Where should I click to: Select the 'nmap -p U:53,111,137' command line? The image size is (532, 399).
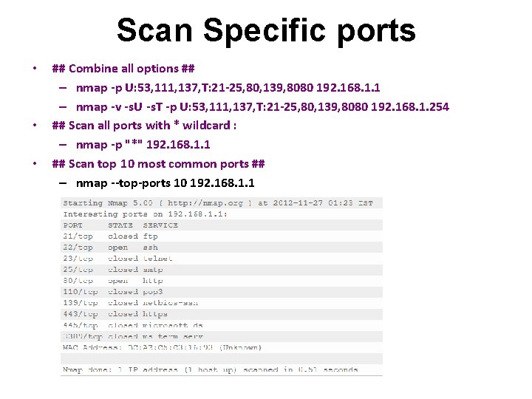point(228,88)
